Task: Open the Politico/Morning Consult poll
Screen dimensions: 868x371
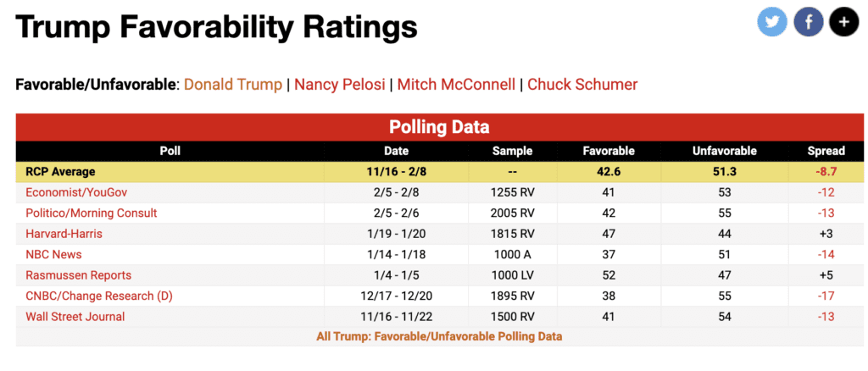Action: point(92,213)
